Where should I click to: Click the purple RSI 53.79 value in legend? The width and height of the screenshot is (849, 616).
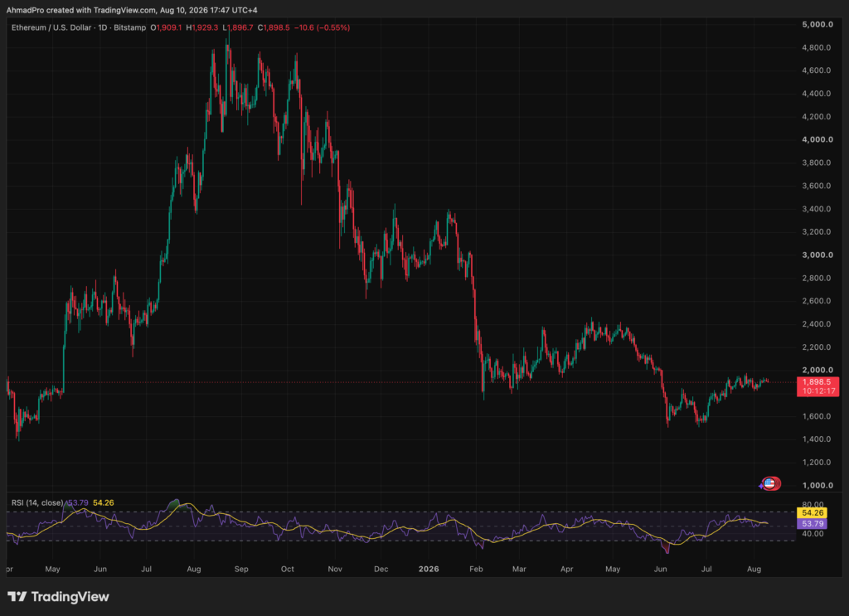point(78,503)
